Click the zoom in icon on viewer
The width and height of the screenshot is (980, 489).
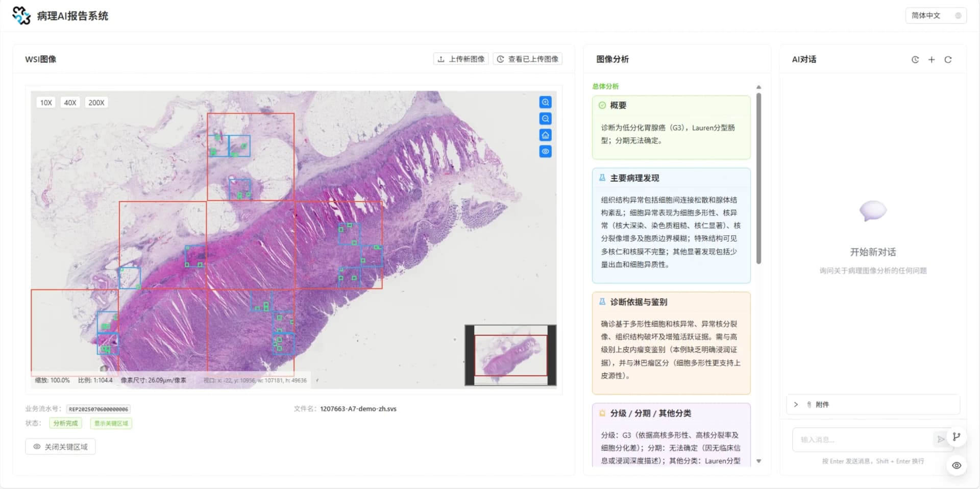click(545, 102)
